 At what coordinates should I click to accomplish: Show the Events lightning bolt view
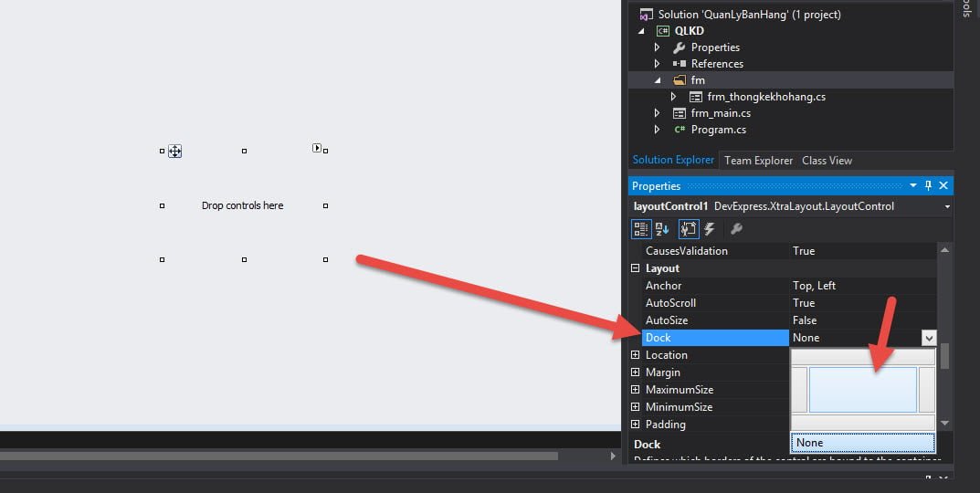[710, 229]
